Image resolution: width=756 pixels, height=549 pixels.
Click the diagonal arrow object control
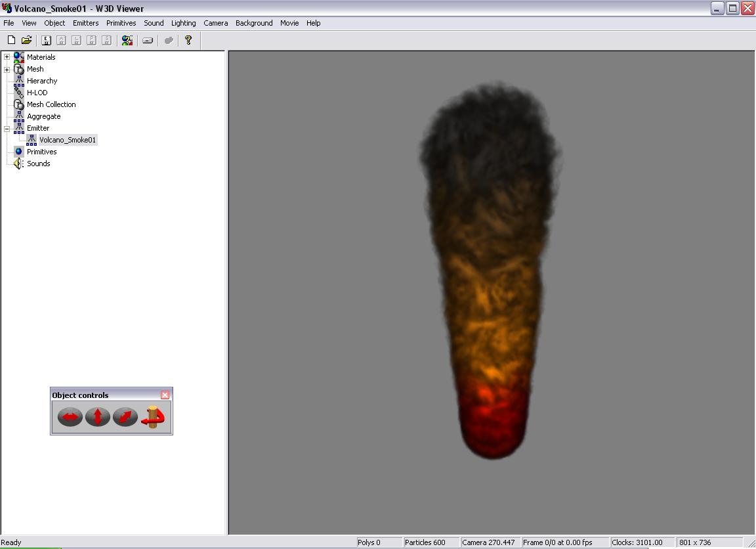pyautogui.click(x=125, y=416)
